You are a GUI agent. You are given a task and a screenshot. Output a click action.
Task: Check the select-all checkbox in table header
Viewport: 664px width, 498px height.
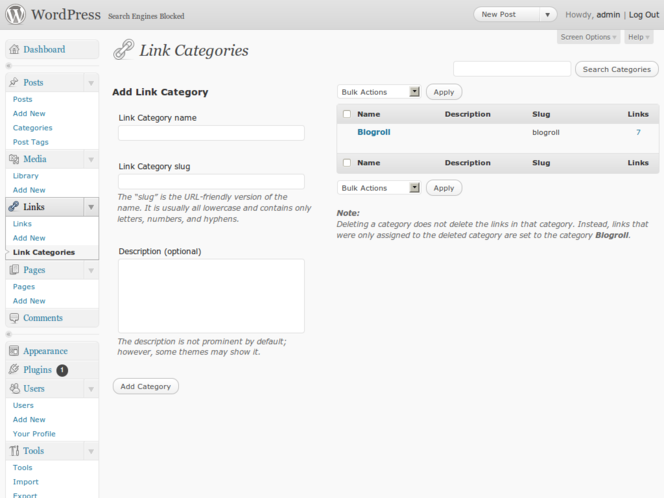pos(347,114)
